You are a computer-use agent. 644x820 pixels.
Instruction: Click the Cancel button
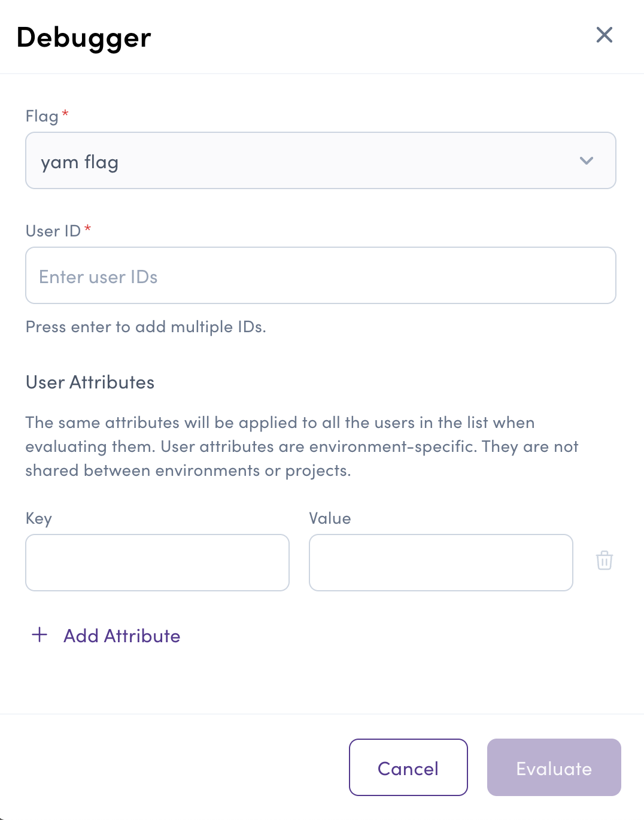(x=408, y=767)
